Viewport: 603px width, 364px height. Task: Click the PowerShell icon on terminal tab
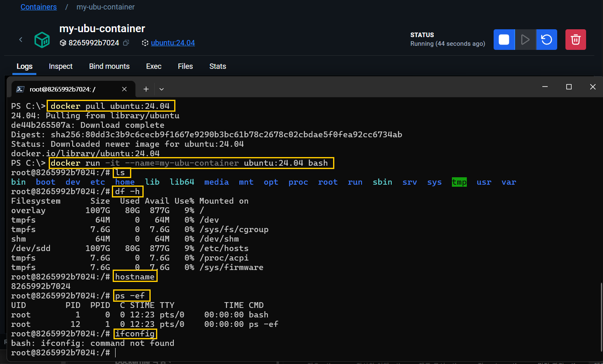tap(20, 89)
